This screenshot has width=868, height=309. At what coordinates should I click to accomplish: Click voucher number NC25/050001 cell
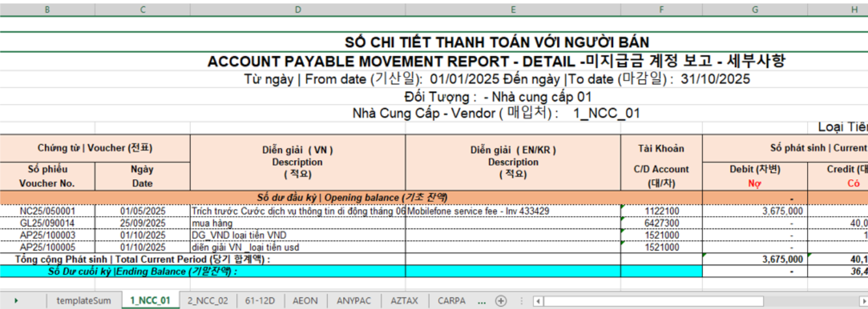pyautogui.click(x=47, y=211)
